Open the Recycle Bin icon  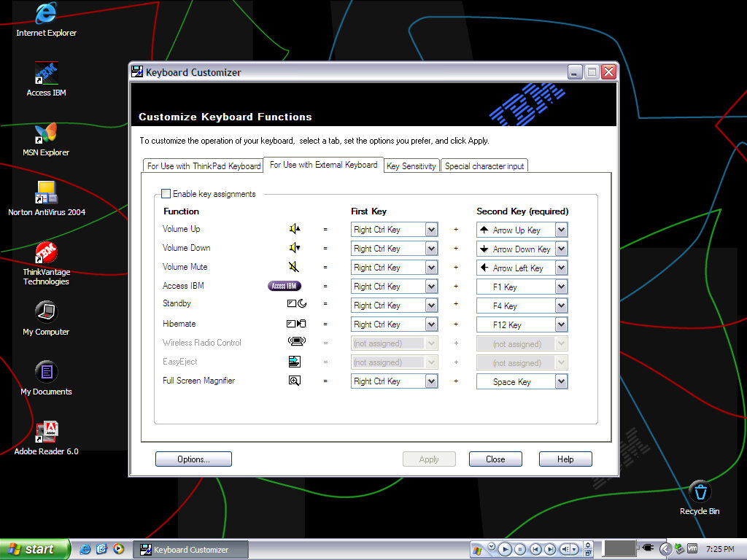coord(699,492)
